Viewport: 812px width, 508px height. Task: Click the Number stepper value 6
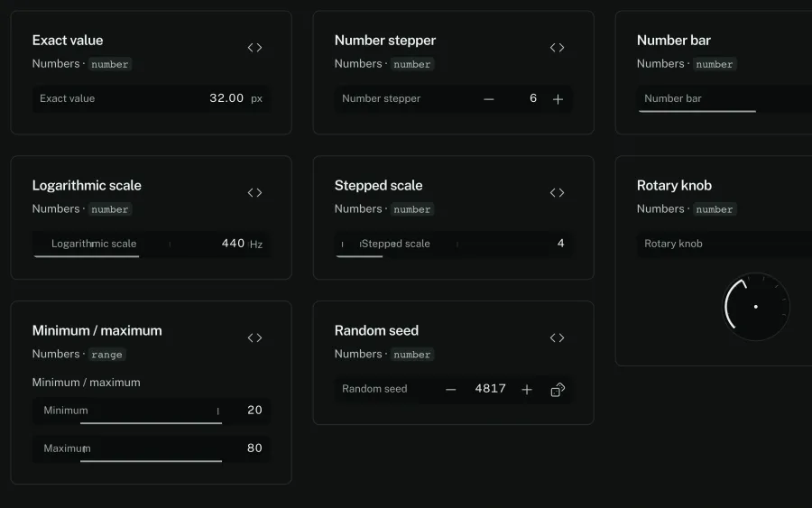click(533, 98)
